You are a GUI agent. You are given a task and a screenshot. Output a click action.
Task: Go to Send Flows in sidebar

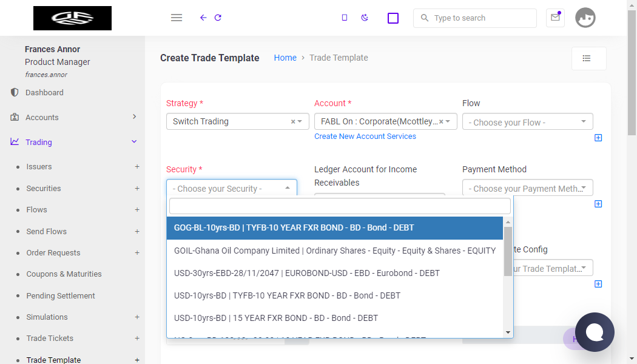(x=46, y=232)
